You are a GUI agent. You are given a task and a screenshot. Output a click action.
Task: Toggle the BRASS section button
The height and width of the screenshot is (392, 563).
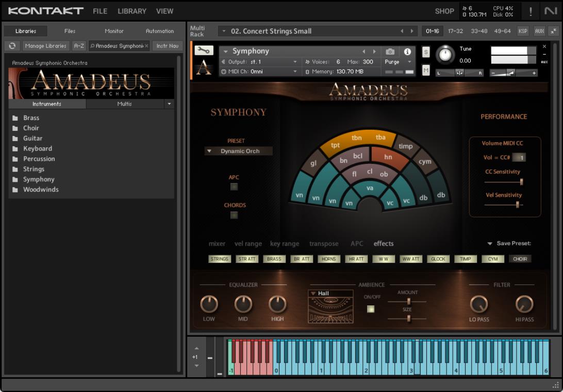(x=274, y=259)
